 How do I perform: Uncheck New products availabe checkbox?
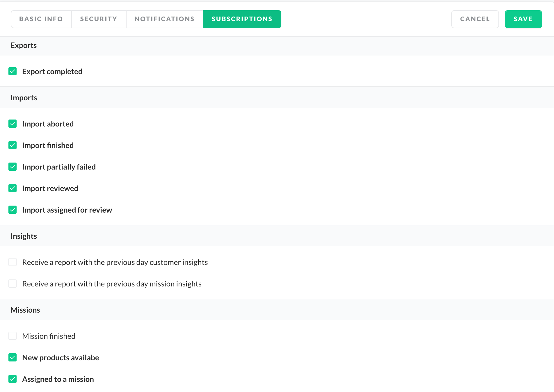pyautogui.click(x=13, y=358)
